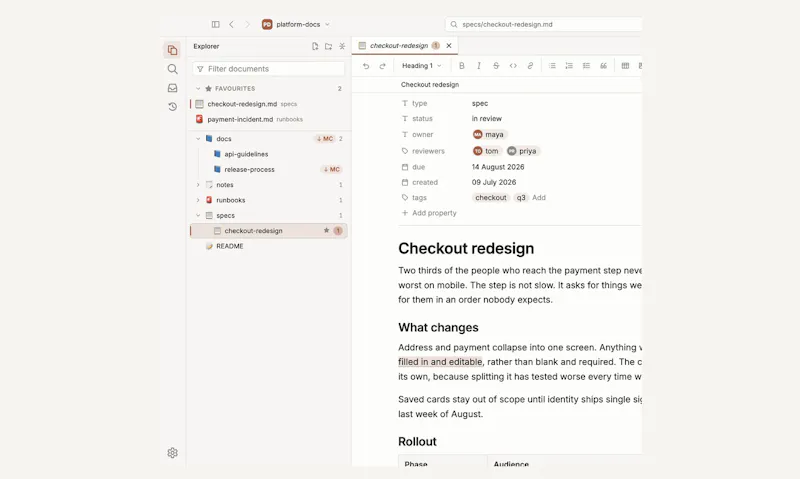The height and width of the screenshot is (479, 800).
Task: Apply bold formatting
Action: pyautogui.click(x=462, y=66)
